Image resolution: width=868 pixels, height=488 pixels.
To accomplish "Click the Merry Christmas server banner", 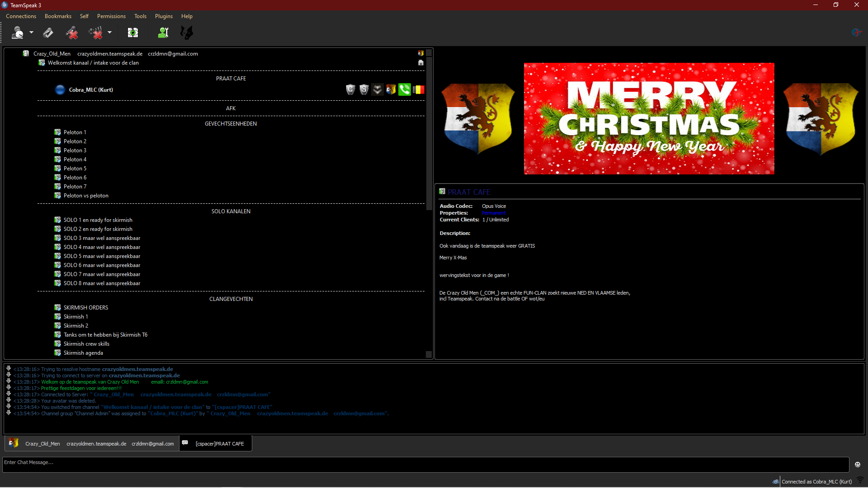I will (649, 118).
